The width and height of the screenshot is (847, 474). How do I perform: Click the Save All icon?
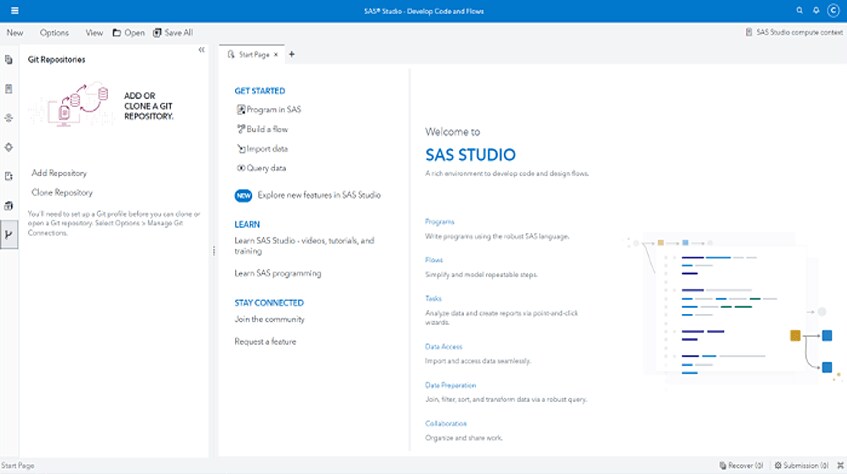tap(157, 32)
